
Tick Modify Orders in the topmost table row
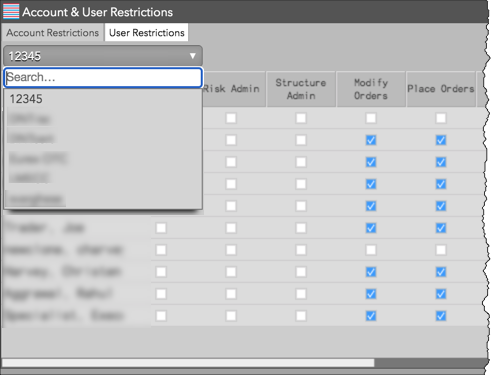pyautogui.click(x=371, y=118)
